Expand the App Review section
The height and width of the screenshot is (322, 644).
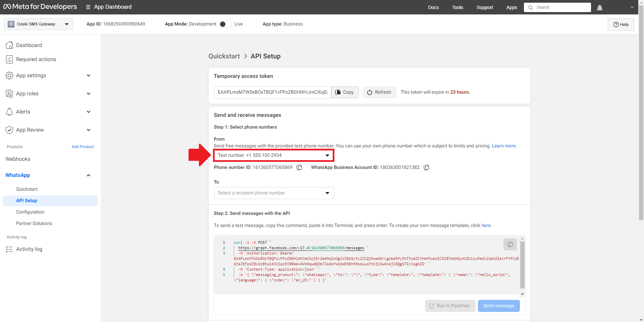pos(89,130)
